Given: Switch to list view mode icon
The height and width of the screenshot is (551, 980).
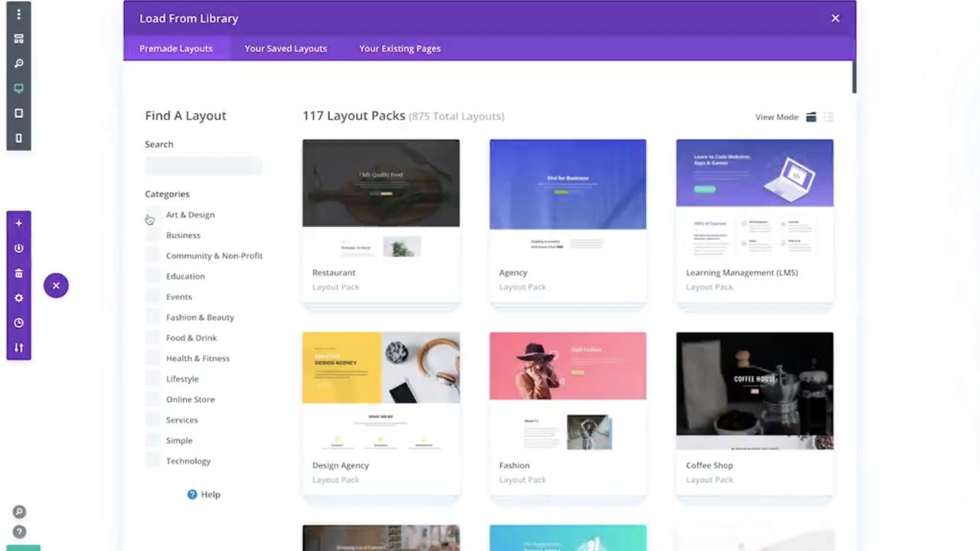Looking at the screenshot, I should click(828, 117).
